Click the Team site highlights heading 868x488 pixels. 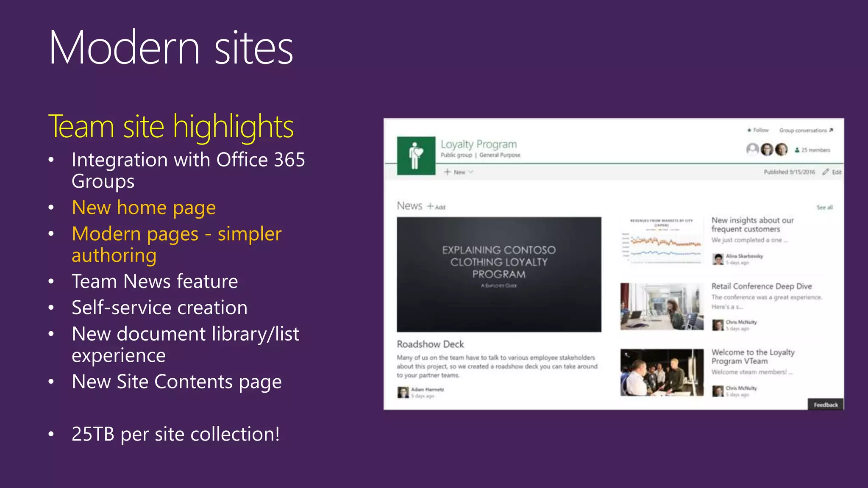(x=171, y=126)
